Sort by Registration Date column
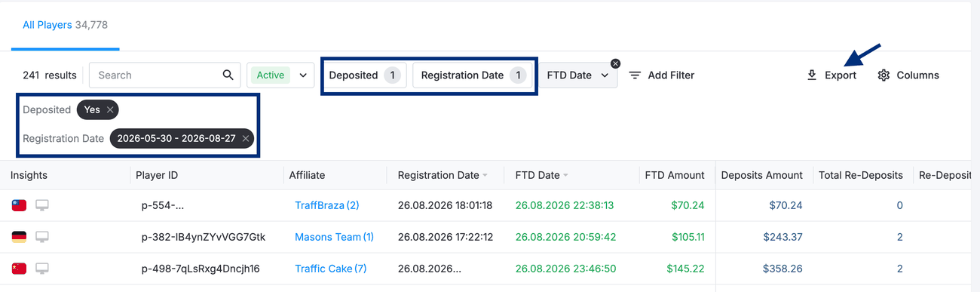Image resolution: width=980 pixels, height=292 pixels. pyautogui.click(x=443, y=175)
